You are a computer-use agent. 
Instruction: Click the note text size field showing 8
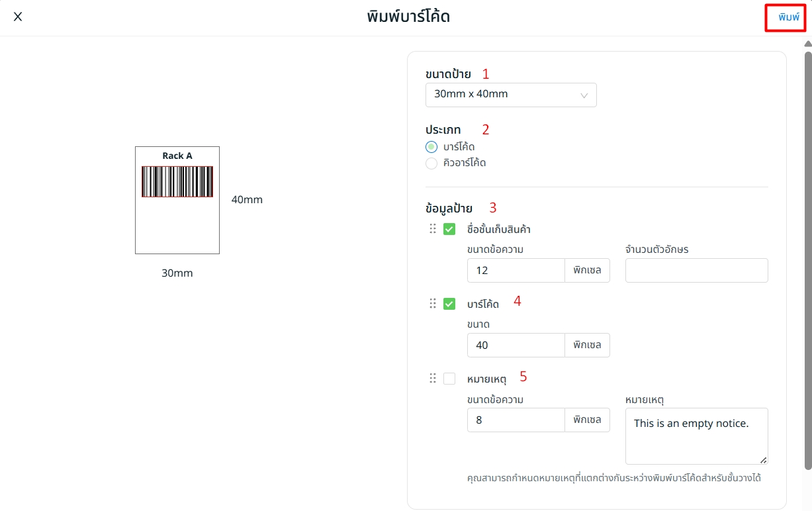coord(516,420)
